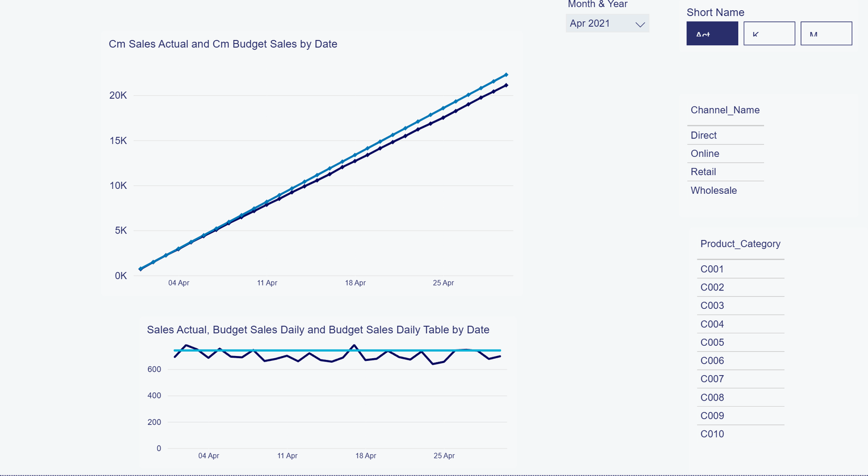868x476 pixels.
Task: Click 18 Apr on the cumulative chart axis
Action: tap(355, 283)
